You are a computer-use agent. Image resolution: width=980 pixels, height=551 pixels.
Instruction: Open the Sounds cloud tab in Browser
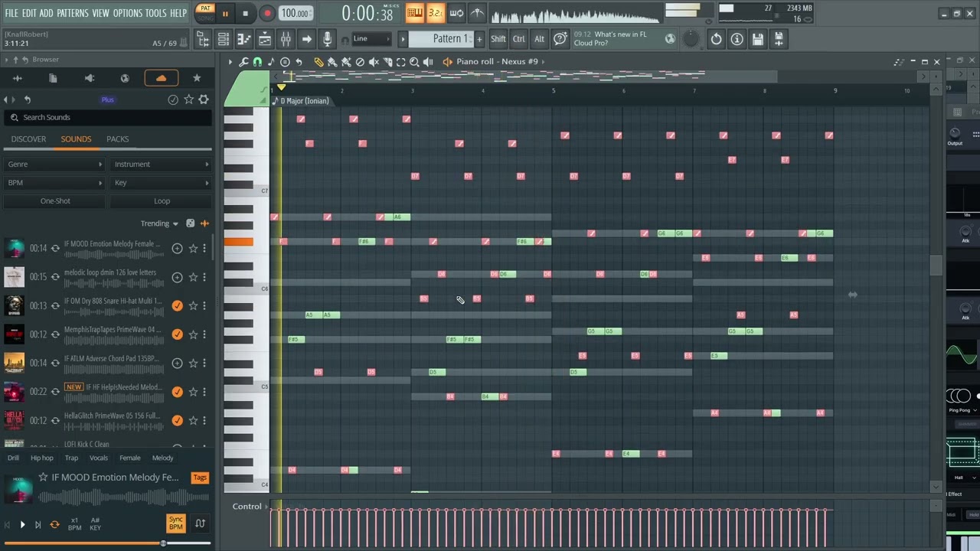(x=161, y=78)
